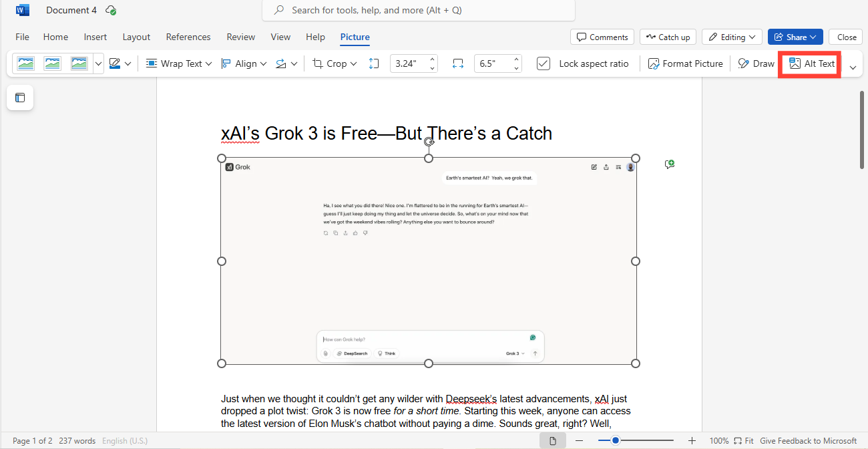
Task: Click the Word app icon in title bar
Action: click(23, 10)
